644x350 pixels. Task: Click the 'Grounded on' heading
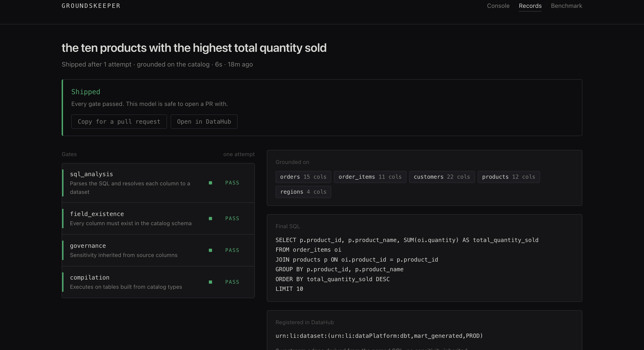click(x=292, y=162)
